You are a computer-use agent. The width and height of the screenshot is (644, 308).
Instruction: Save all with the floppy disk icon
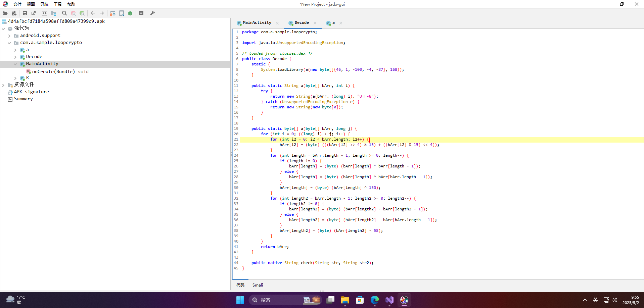click(x=25, y=13)
